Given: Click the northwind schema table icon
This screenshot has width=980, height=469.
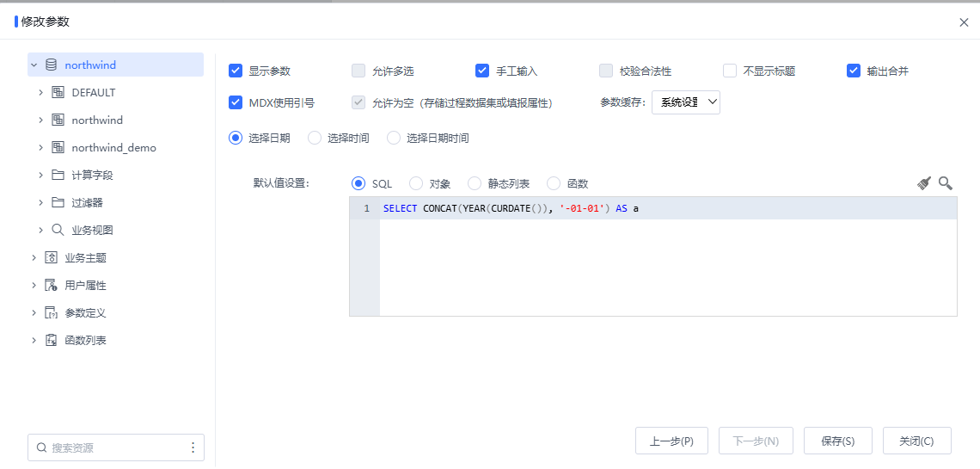Looking at the screenshot, I should click(58, 120).
